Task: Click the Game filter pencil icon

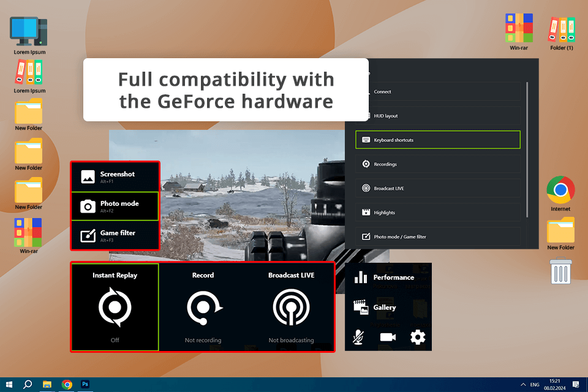Action: point(88,236)
